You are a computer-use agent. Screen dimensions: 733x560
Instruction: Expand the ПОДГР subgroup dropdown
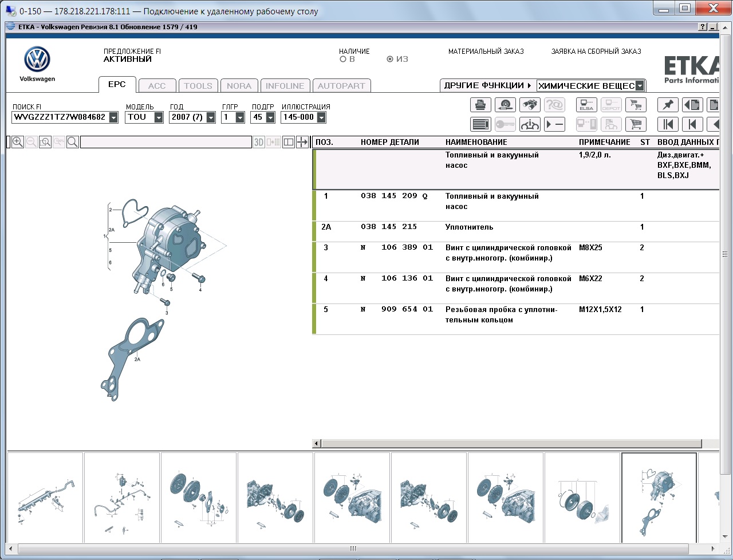[270, 117]
